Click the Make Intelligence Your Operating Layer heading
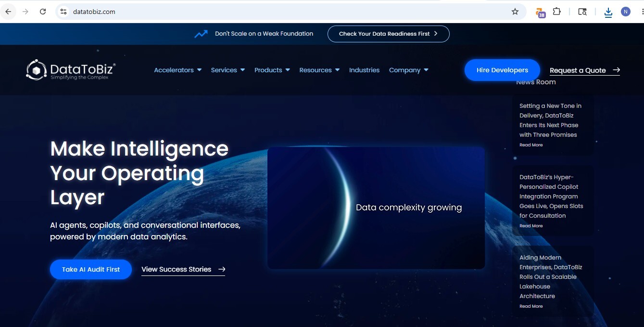This screenshot has height=327, width=644. tap(139, 173)
